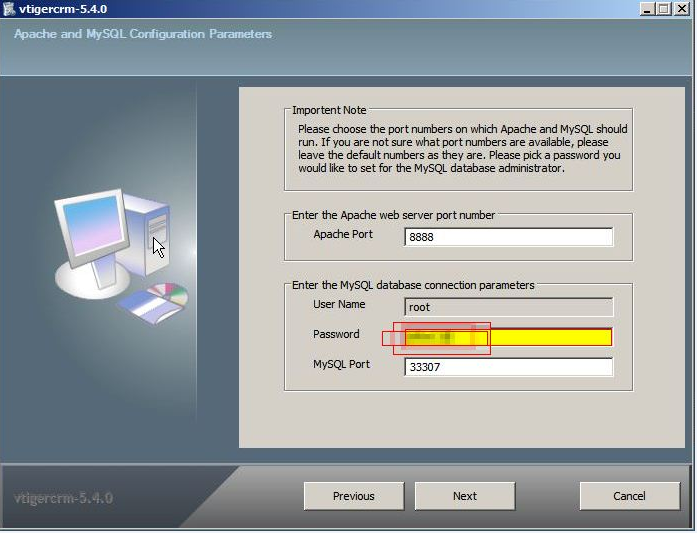Click the 'User Name' label
The image size is (697, 533).
coord(339,305)
